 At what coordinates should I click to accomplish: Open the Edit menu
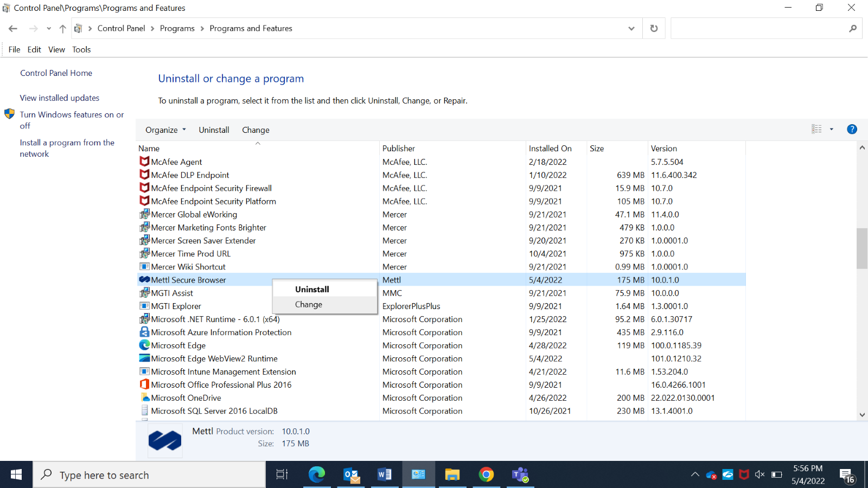coord(34,49)
